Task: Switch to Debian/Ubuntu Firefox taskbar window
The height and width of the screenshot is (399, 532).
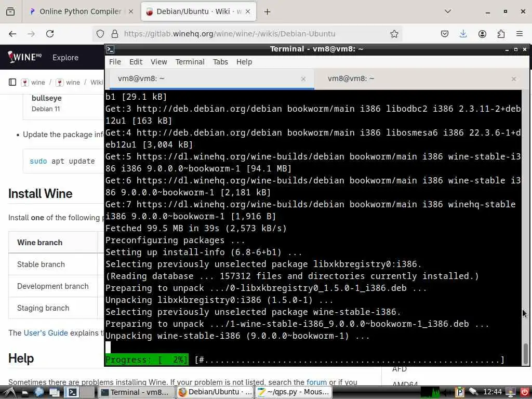Action: pyautogui.click(x=215, y=393)
